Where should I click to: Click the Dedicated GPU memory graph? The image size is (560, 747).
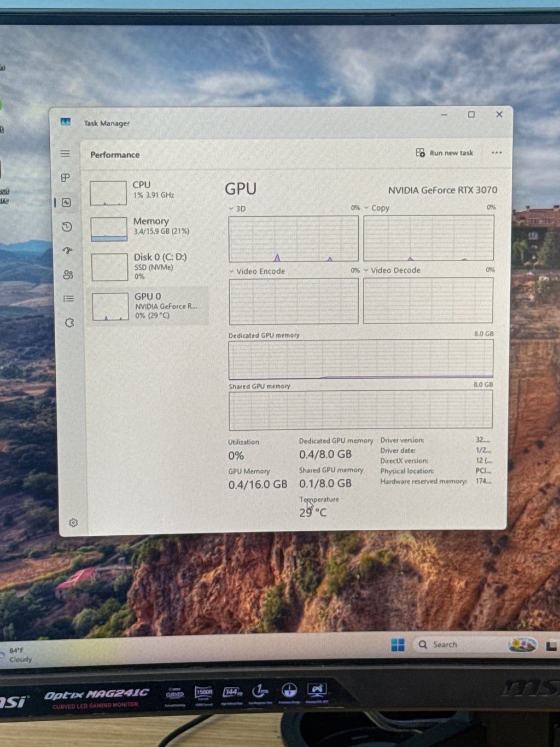tap(361, 360)
